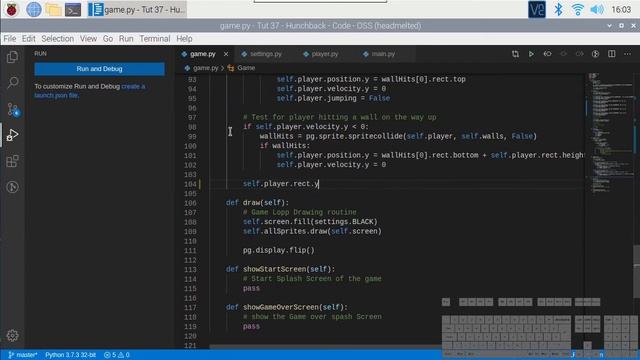Click the editor vertical scrollbar thumb
The height and width of the screenshot is (360, 640).
tap(637, 271)
